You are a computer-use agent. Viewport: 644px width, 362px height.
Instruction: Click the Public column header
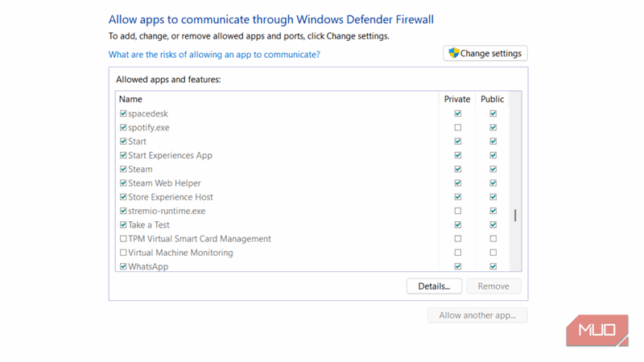coord(492,99)
